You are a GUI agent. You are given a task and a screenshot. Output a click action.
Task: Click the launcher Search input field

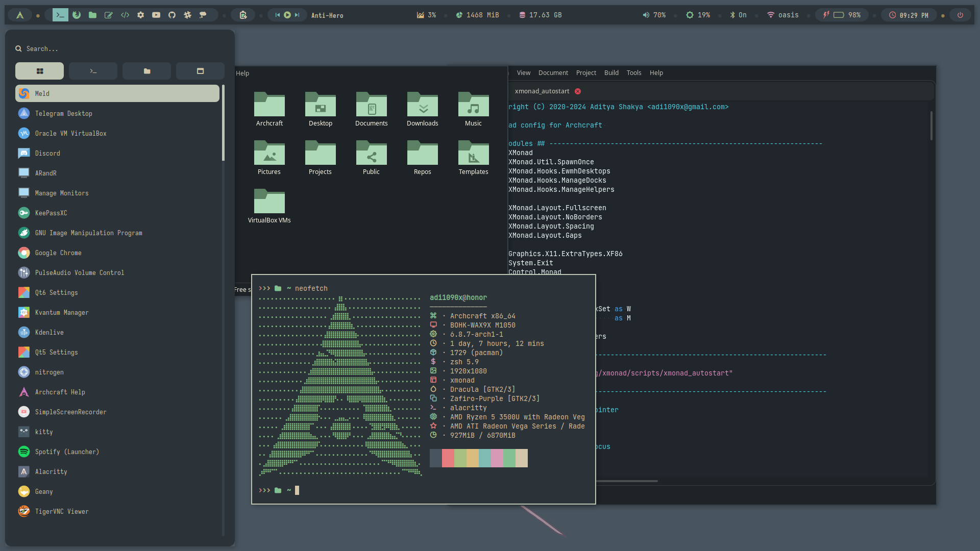click(117, 48)
